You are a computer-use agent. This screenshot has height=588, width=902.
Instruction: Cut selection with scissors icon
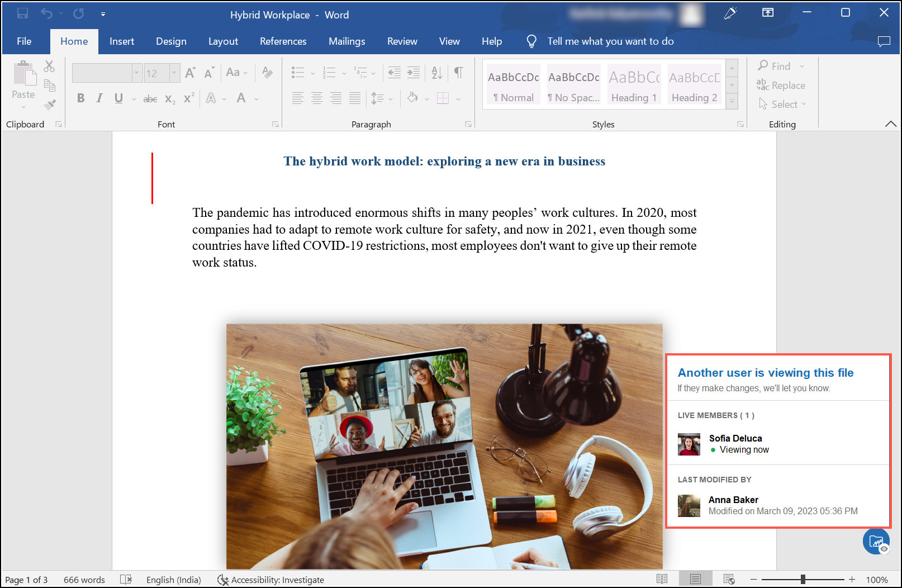49,67
